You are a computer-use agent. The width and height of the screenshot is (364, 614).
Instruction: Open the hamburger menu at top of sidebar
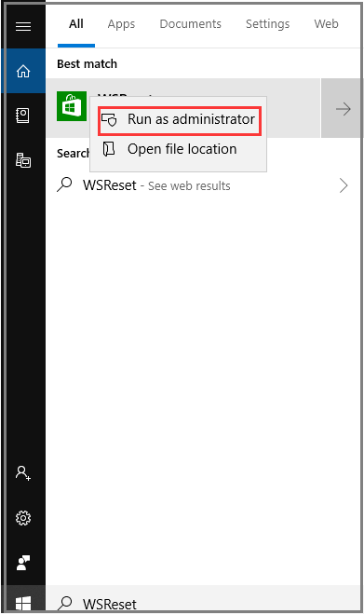click(x=23, y=27)
